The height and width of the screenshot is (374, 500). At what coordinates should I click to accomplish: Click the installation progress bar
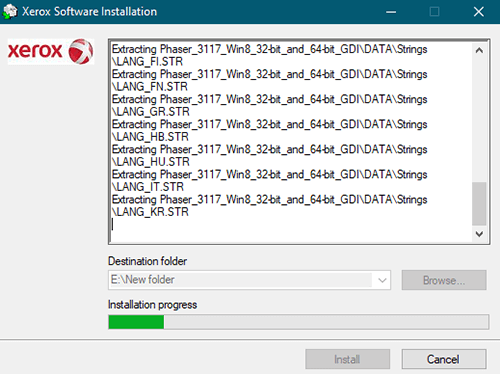coord(299,322)
